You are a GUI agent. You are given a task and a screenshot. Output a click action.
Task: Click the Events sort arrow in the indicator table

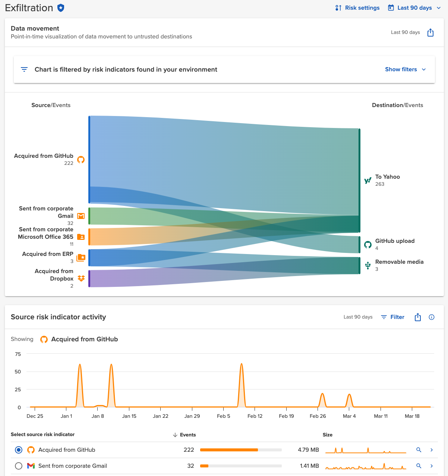point(175,435)
